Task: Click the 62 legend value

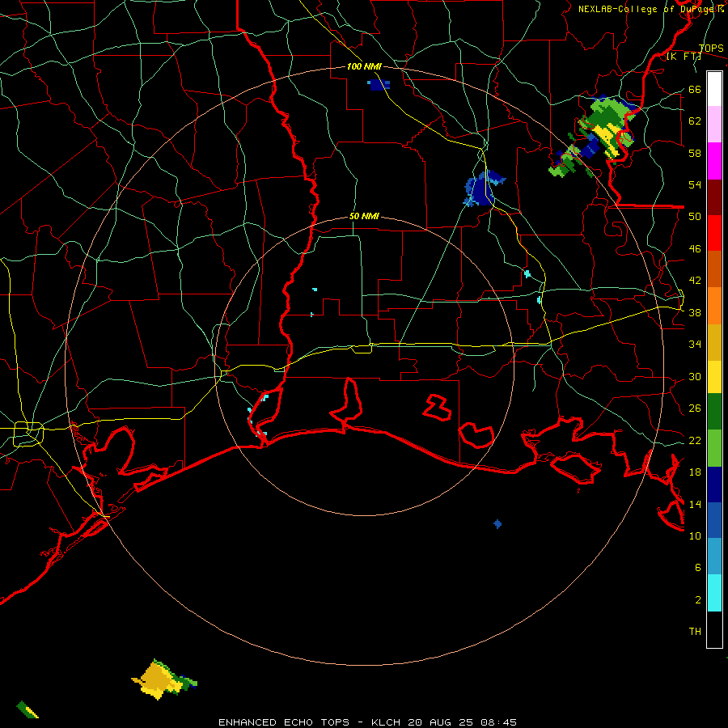Action: point(695,121)
